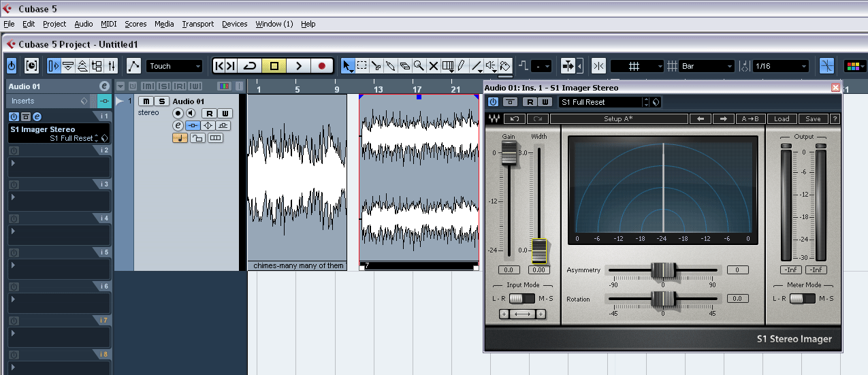Open Edit Channel Settings 'e' in inspector header
Image resolution: width=868 pixels, height=375 pixels.
[x=103, y=86]
